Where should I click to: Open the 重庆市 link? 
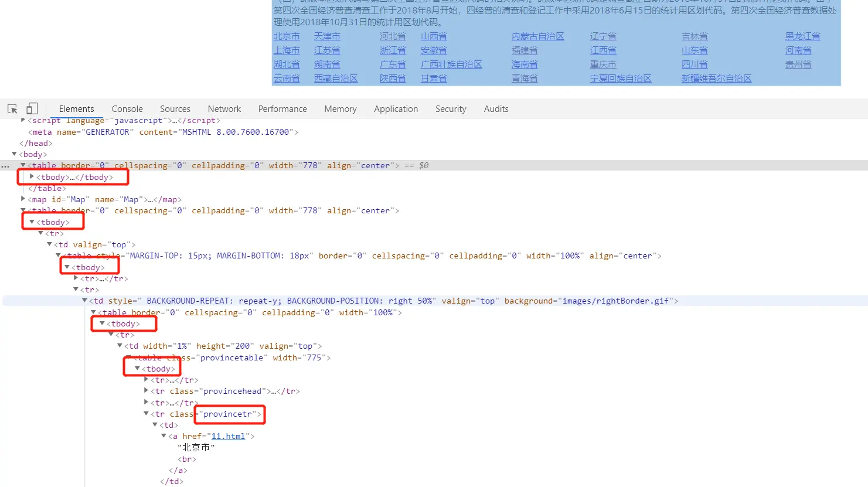click(x=603, y=64)
